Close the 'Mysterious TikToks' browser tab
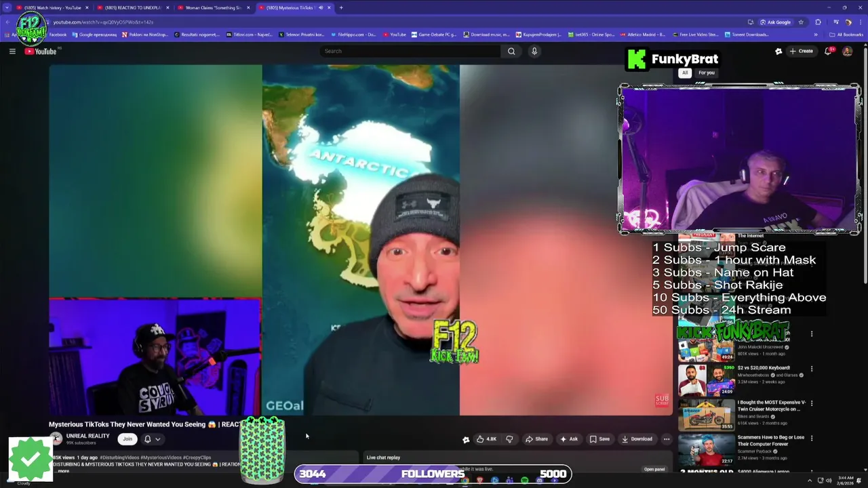868x488 pixels. 329,7
